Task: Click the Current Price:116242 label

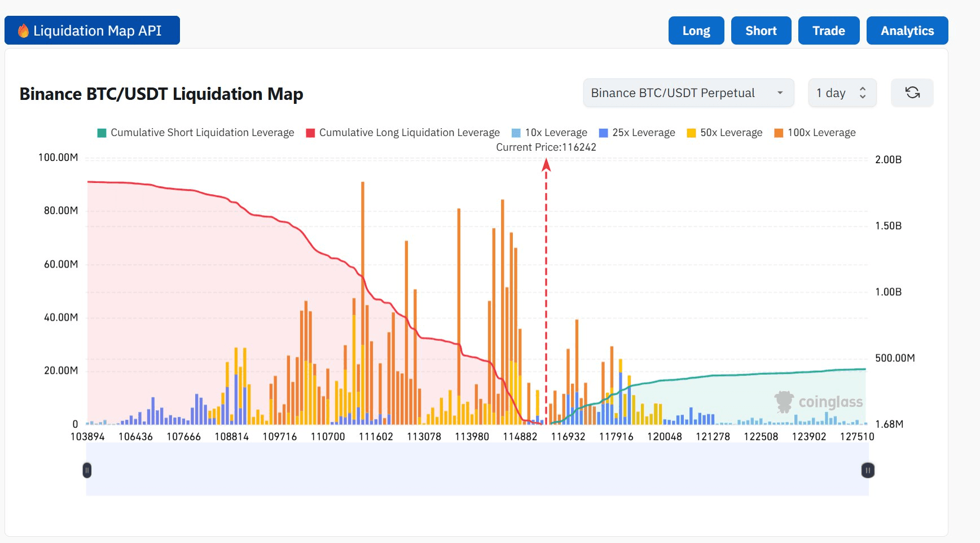Action: point(546,147)
